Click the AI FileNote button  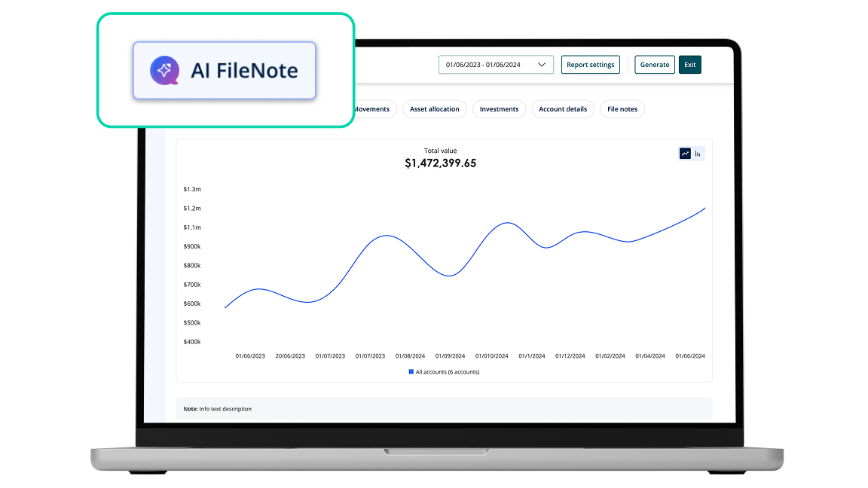[x=225, y=70]
